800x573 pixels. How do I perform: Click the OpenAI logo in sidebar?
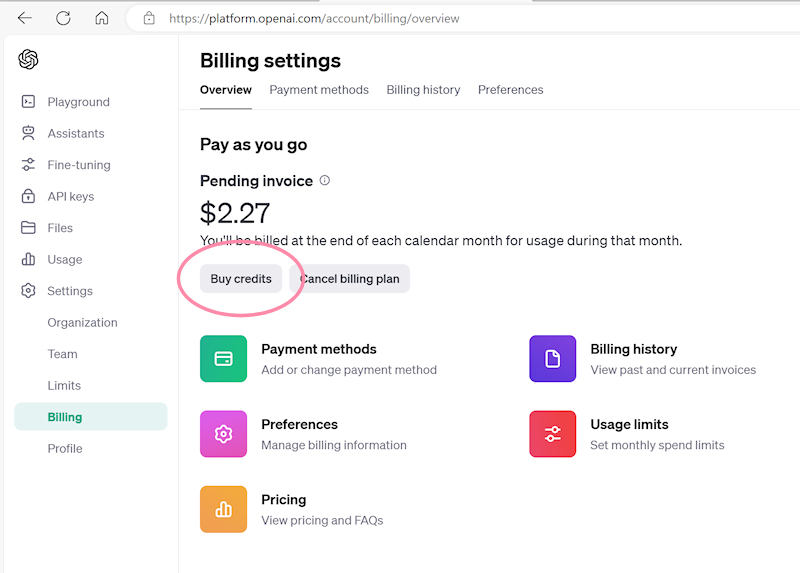click(28, 60)
